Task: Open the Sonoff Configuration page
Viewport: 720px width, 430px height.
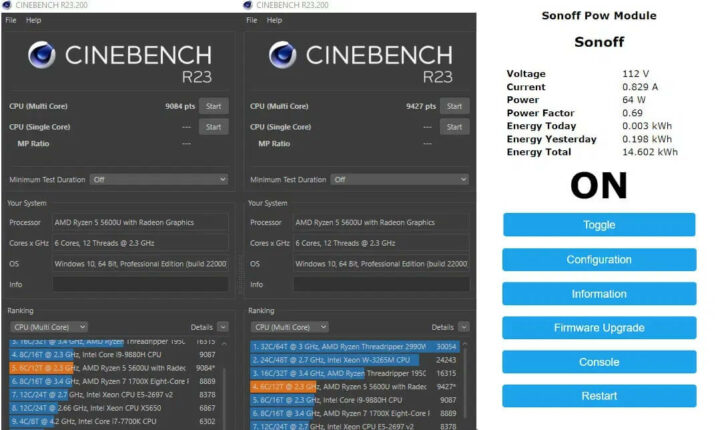Action: [598, 260]
